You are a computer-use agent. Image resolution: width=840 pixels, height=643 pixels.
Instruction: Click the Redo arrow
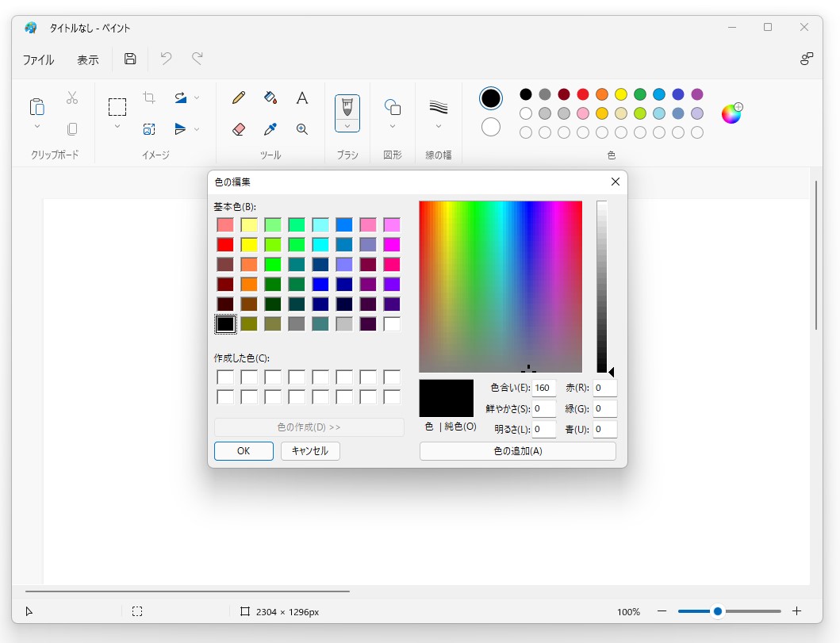198,59
